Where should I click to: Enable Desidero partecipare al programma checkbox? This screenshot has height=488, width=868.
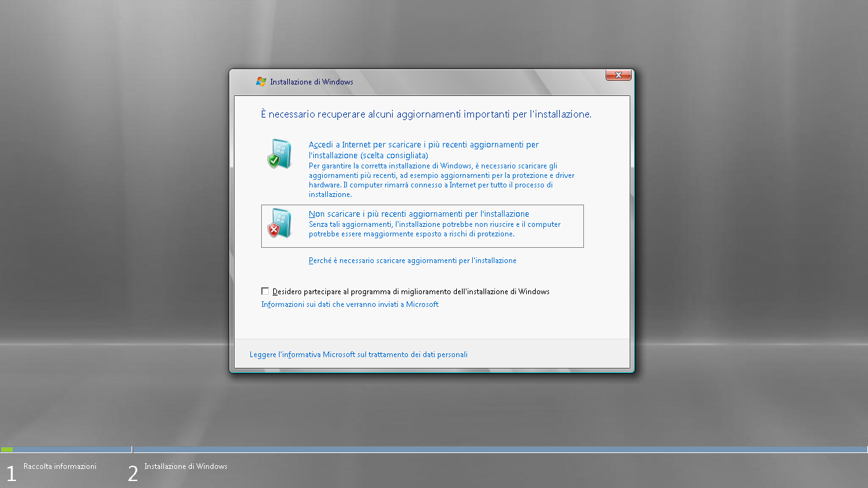coord(265,291)
